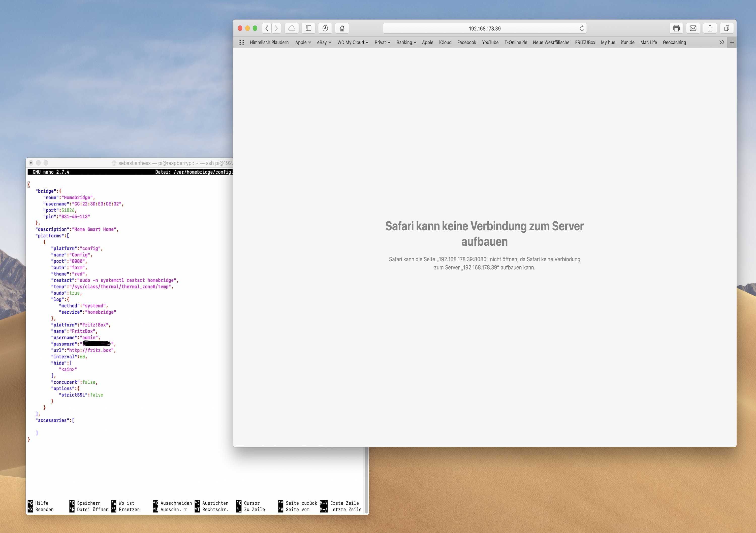This screenshot has height=533, width=756.
Task: Go to homepage via house icon
Action: click(342, 28)
